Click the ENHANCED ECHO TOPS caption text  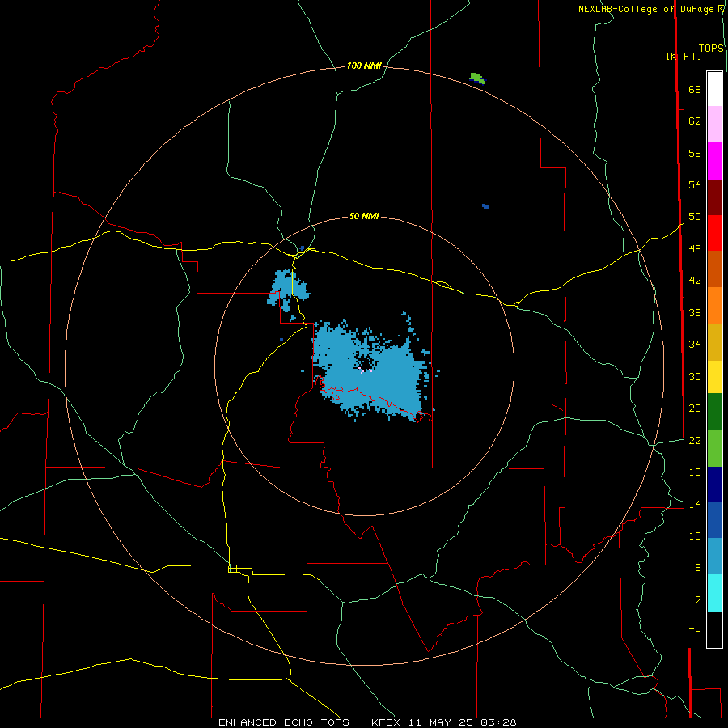coord(284,722)
